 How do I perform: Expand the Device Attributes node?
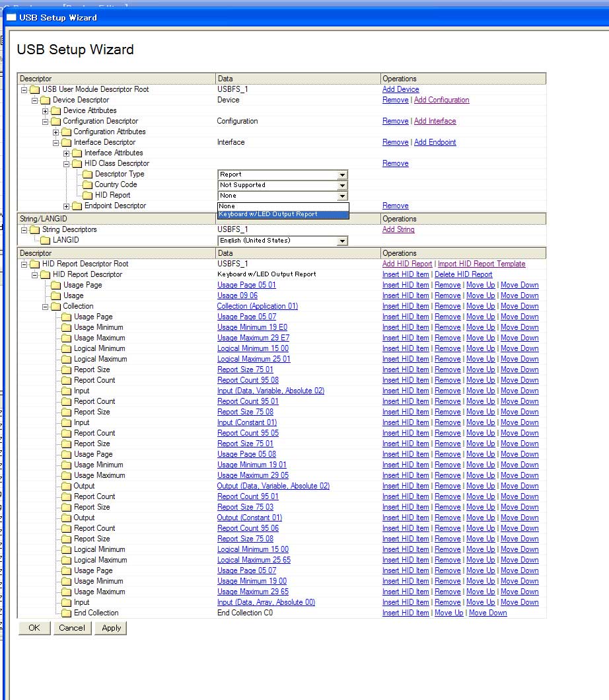coord(45,111)
